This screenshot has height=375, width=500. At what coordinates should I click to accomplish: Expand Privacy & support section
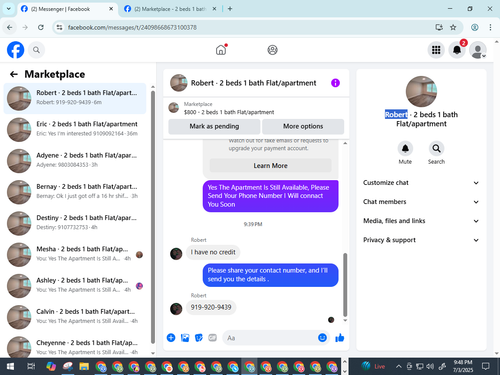[x=421, y=240]
